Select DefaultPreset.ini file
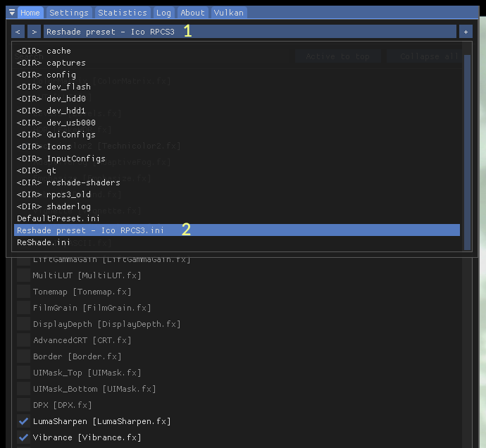Image resolution: width=486 pixels, height=448 pixels. coord(237,218)
